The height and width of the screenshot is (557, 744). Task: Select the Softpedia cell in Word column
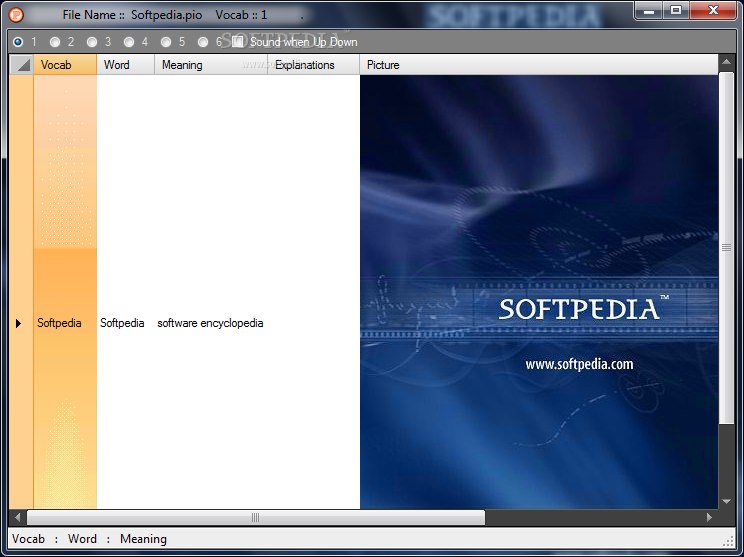[x=126, y=292]
